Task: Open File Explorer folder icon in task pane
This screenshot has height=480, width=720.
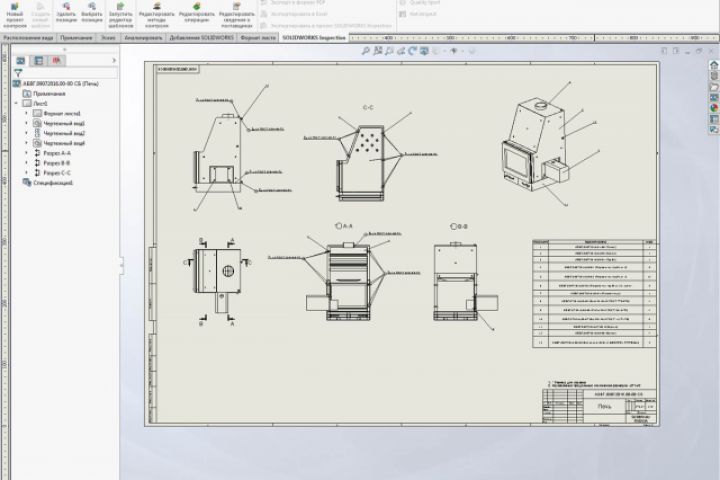Action: 714,87
